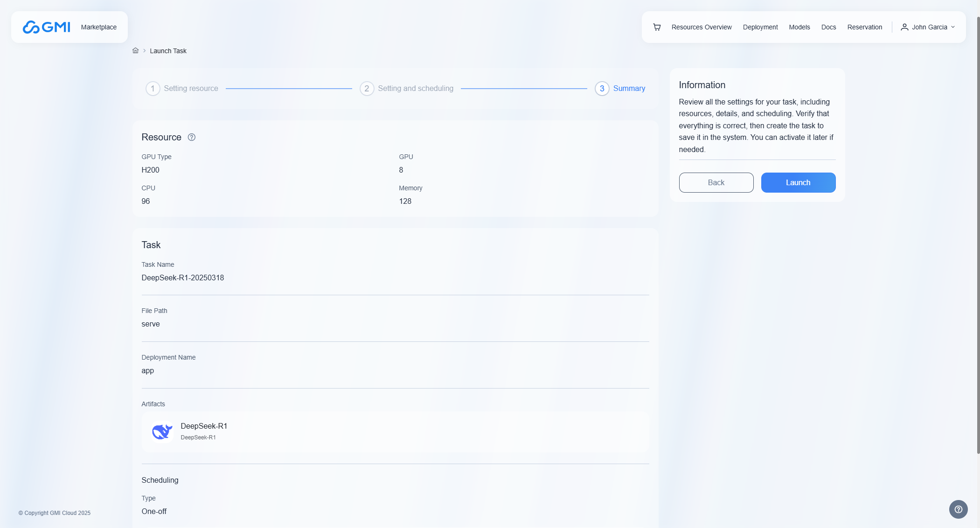
Task: Open Models in top navigation
Action: [x=799, y=27]
